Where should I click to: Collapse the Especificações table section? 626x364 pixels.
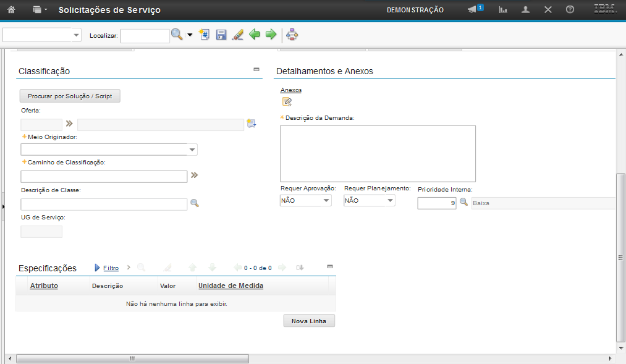(x=329, y=267)
